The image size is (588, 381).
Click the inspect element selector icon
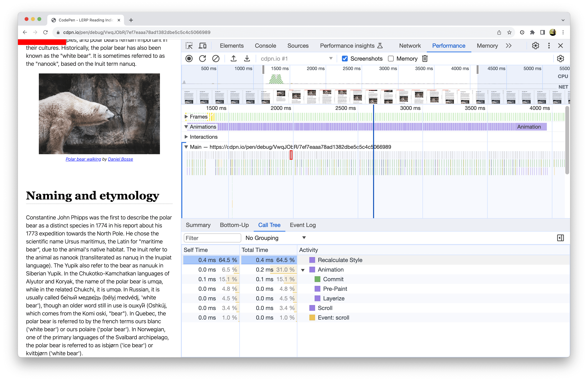(x=189, y=46)
